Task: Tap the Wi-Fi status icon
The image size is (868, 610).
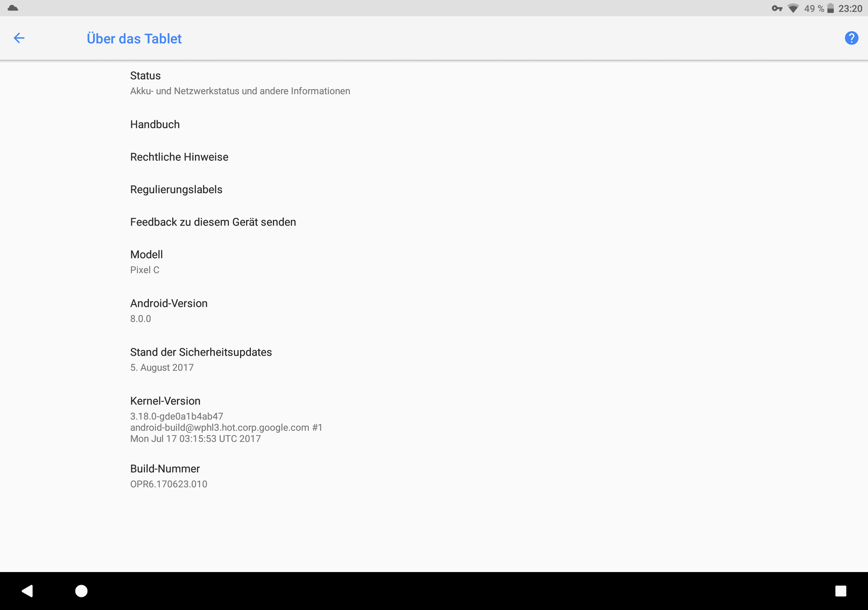Action: click(793, 9)
